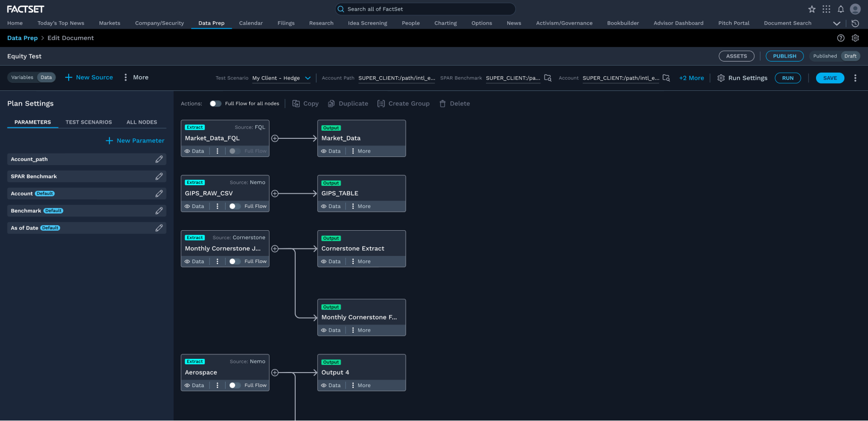Open the apps grid menu icon

[x=826, y=9]
